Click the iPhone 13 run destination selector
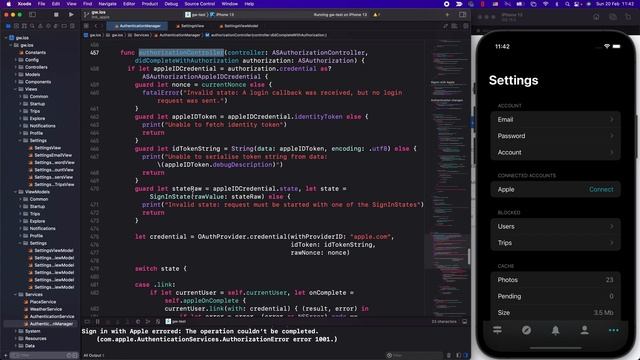Image resolution: width=640 pixels, height=360 pixels. pos(222,15)
